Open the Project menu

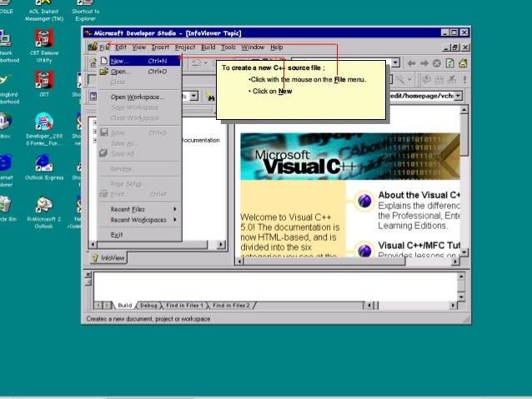pyautogui.click(x=185, y=47)
